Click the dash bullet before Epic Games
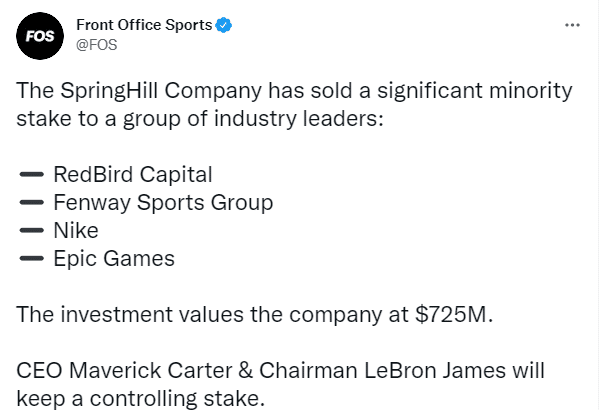The height and width of the screenshot is (410, 601). click(x=30, y=259)
